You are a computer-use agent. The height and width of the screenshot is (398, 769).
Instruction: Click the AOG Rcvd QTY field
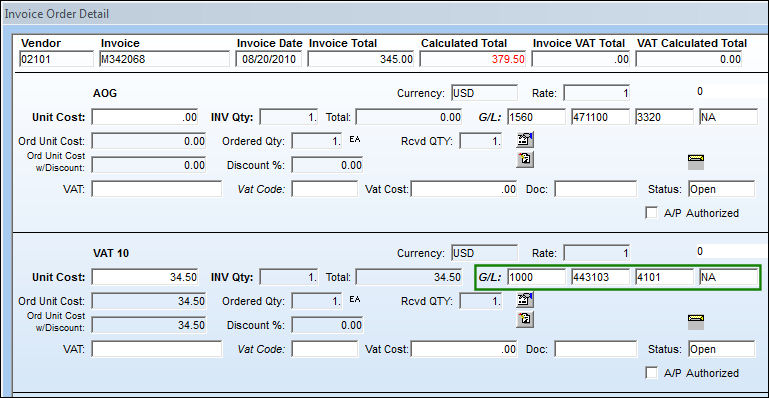[x=481, y=141]
